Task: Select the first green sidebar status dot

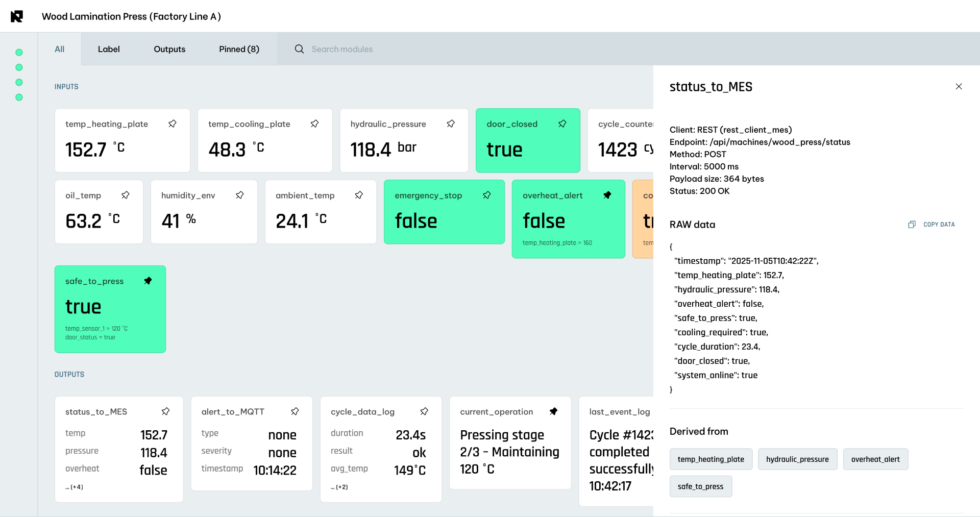Action: pos(19,53)
